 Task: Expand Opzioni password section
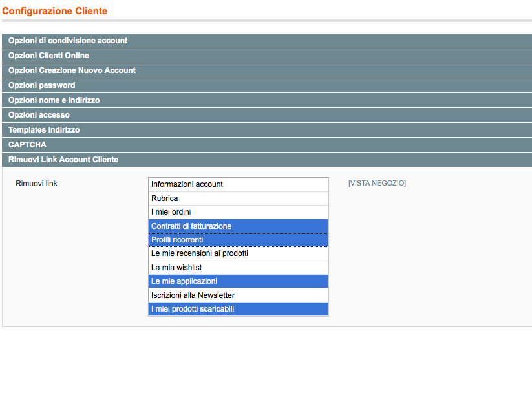click(x=267, y=85)
